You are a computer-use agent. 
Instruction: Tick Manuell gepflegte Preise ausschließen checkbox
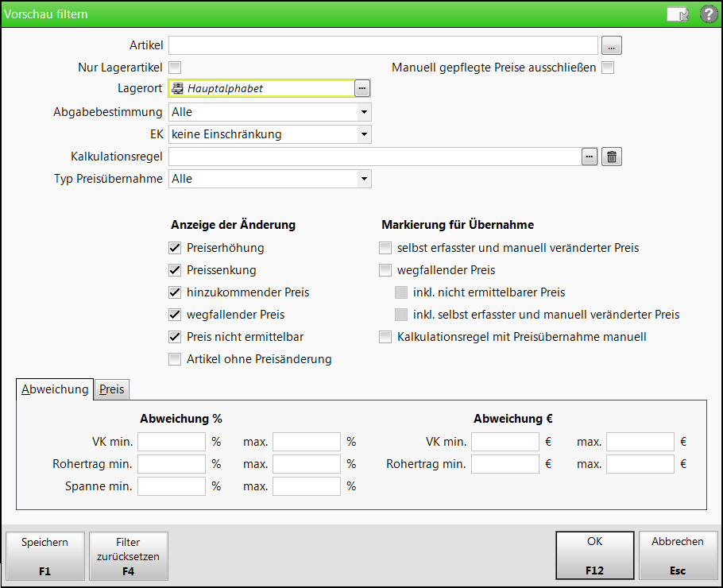(608, 68)
